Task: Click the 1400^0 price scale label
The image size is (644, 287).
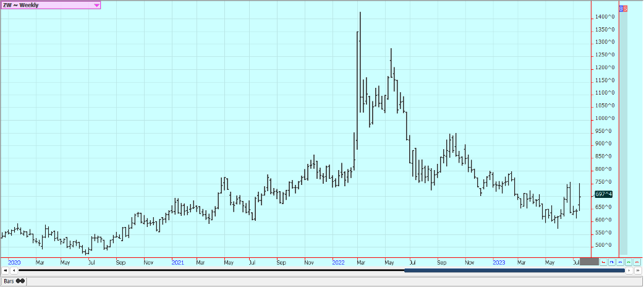Action: (605, 17)
